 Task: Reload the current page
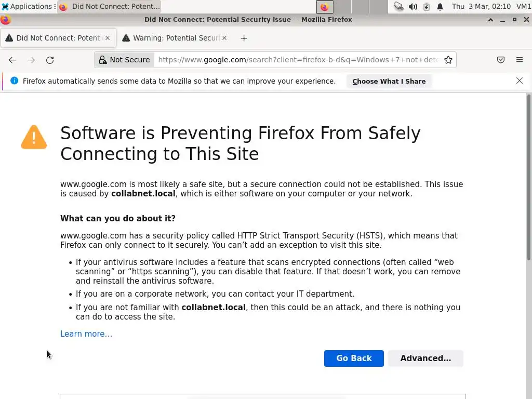tap(50, 60)
